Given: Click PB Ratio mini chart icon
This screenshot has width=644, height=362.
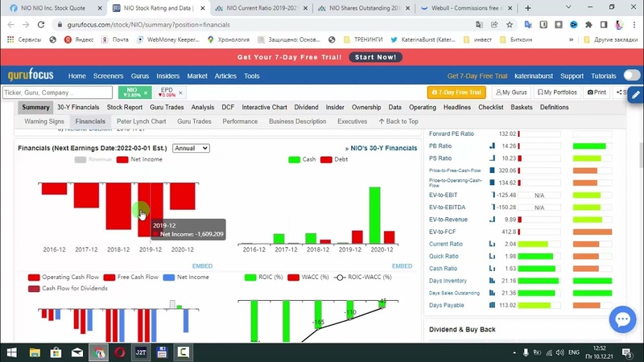Looking at the screenshot, I should (493, 146).
